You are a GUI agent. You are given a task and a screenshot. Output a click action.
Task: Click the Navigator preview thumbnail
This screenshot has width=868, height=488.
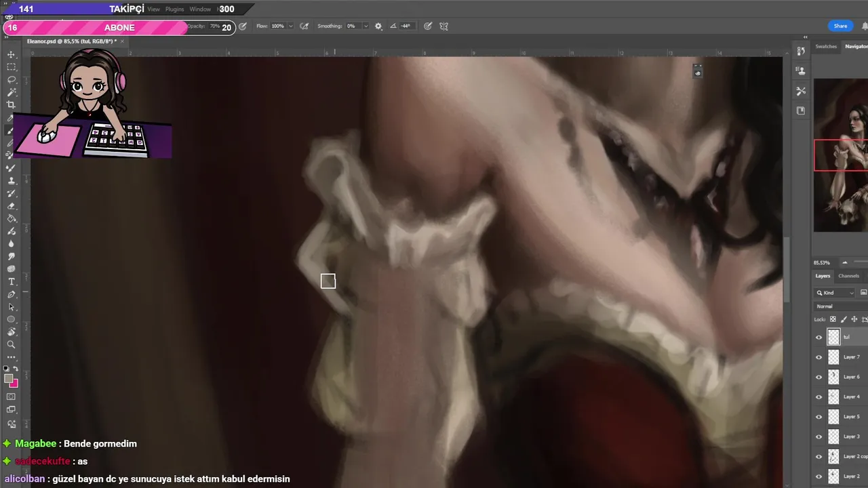(841, 155)
